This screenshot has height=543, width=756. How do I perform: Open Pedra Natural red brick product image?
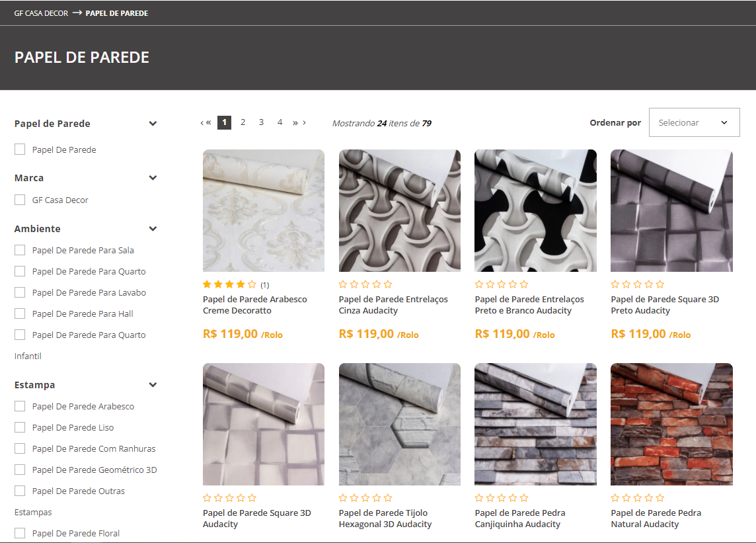coord(671,424)
